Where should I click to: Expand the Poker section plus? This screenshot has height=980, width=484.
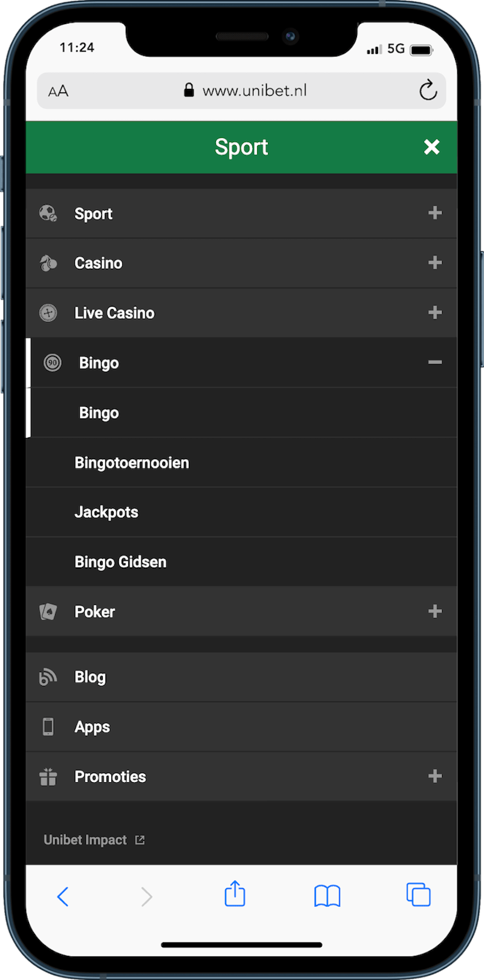(x=435, y=611)
